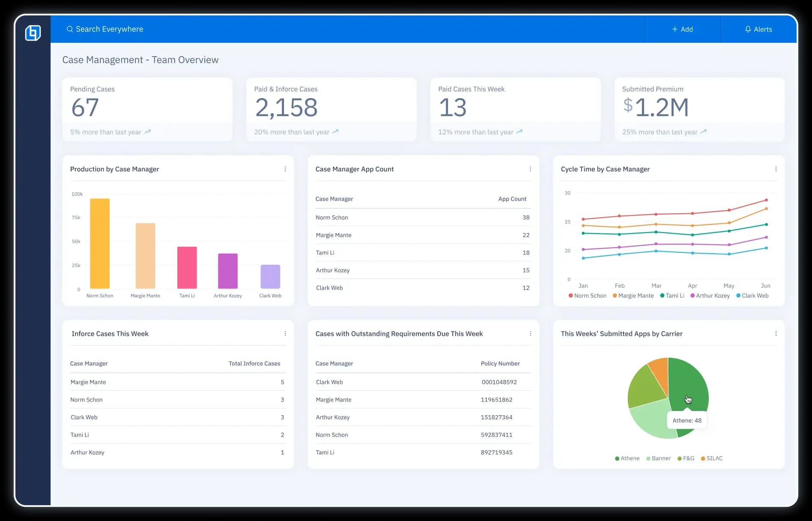Toggle Clark Web series in line chart legend
Viewport: 812px width, 521px height.
pos(752,296)
